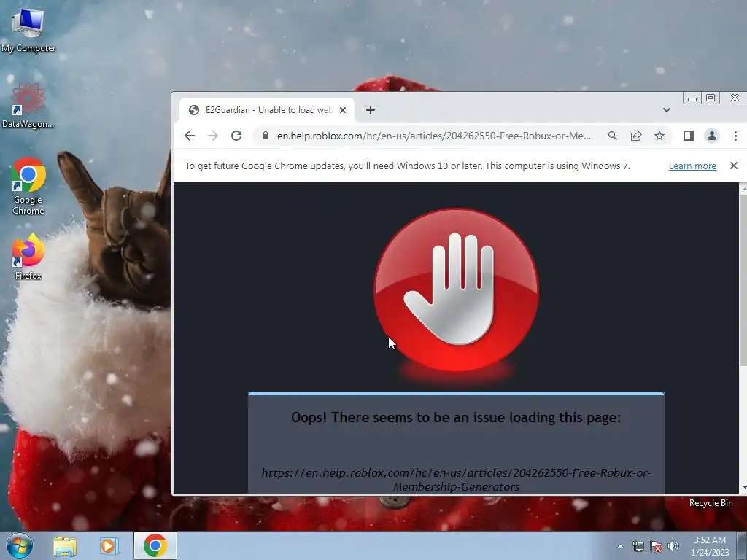Click the 'Oops! There seems to be an issue' heading
747x560 pixels.
click(456, 418)
